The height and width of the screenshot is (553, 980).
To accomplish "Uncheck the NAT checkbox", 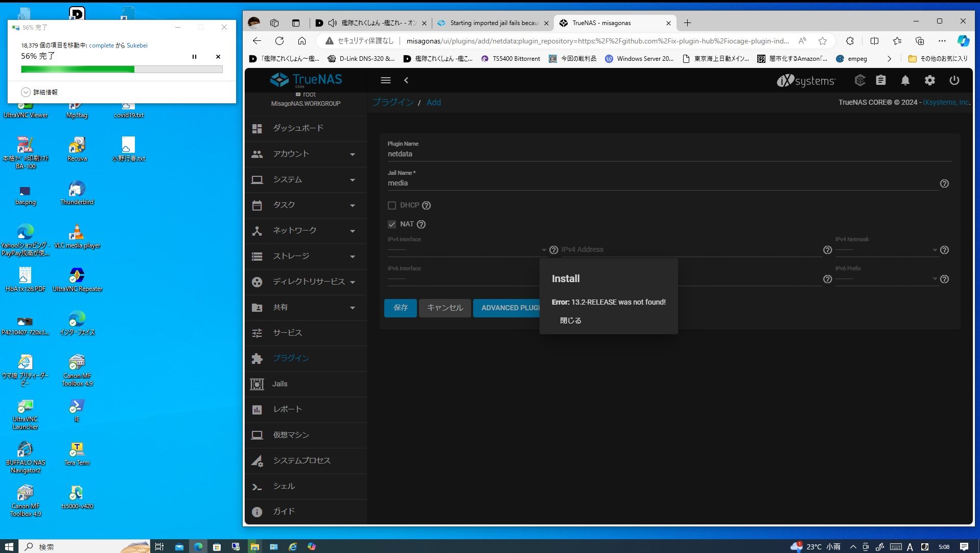I will pyautogui.click(x=392, y=224).
